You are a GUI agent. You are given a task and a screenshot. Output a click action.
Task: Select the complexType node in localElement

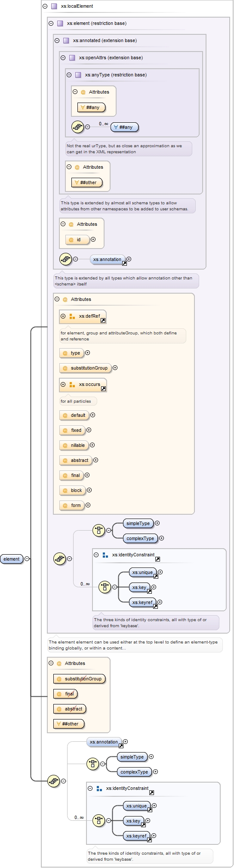(140, 538)
